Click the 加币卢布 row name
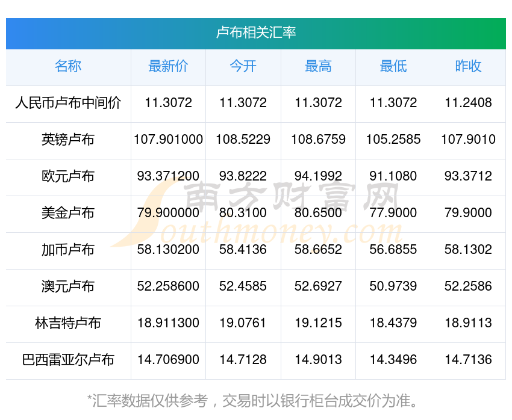 68,250
